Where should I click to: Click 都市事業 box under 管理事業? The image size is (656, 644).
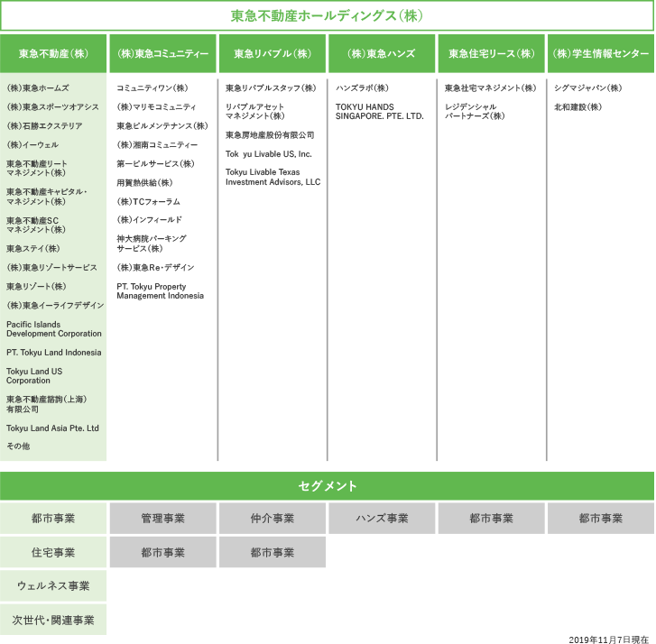162,552
